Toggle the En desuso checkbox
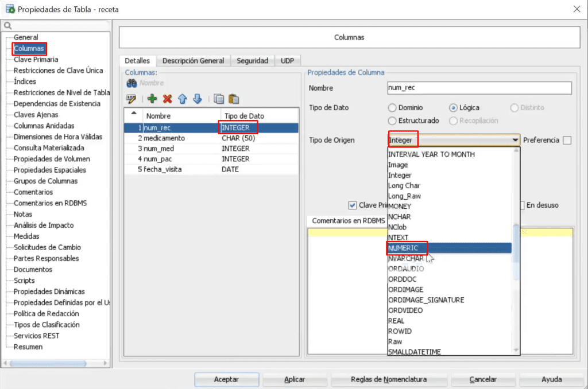The height and width of the screenshot is (389, 588). click(522, 205)
